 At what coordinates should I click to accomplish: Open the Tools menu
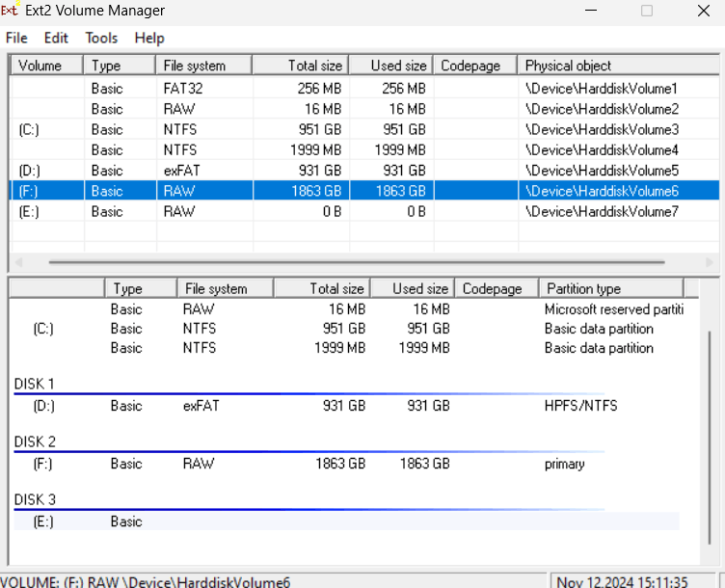pos(101,38)
